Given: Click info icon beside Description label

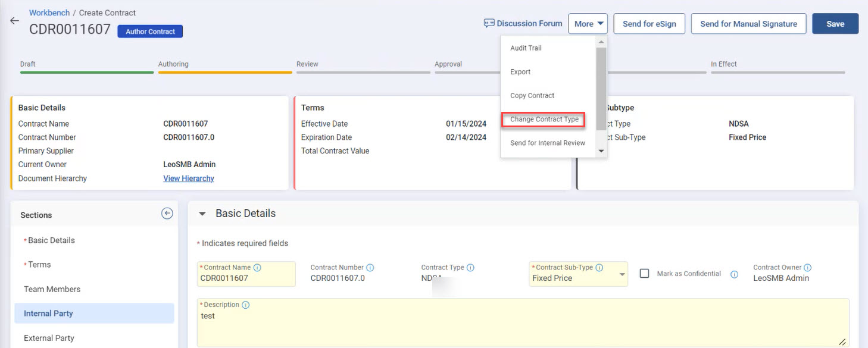Looking at the screenshot, I should (x=246, y=305).
